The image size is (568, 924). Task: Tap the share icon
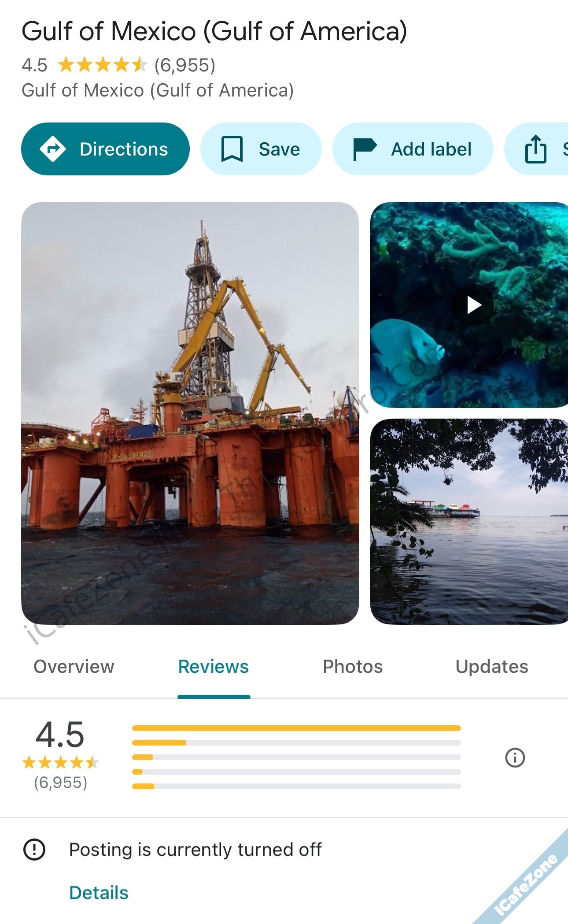click(535, 149)
